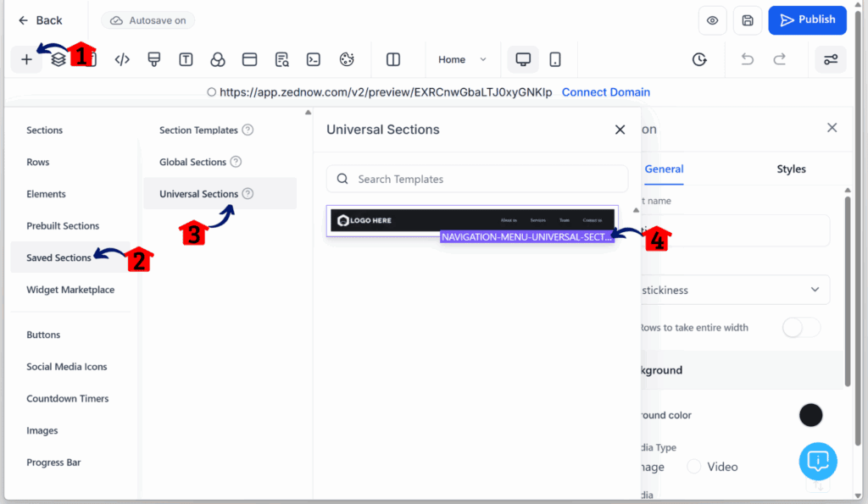Open the typography T icon
Viewport: 868px width, 504px height.
(186, 60)
